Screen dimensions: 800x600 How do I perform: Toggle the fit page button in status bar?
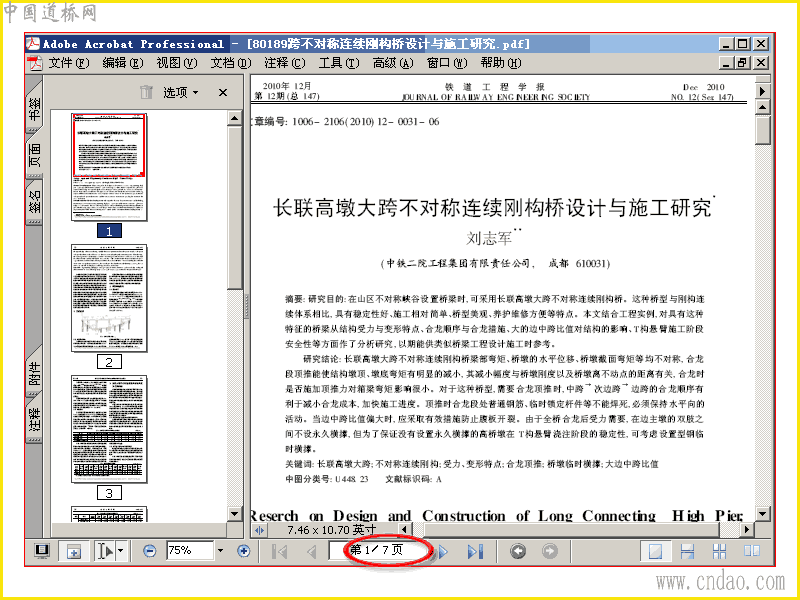tap(74, 551)
